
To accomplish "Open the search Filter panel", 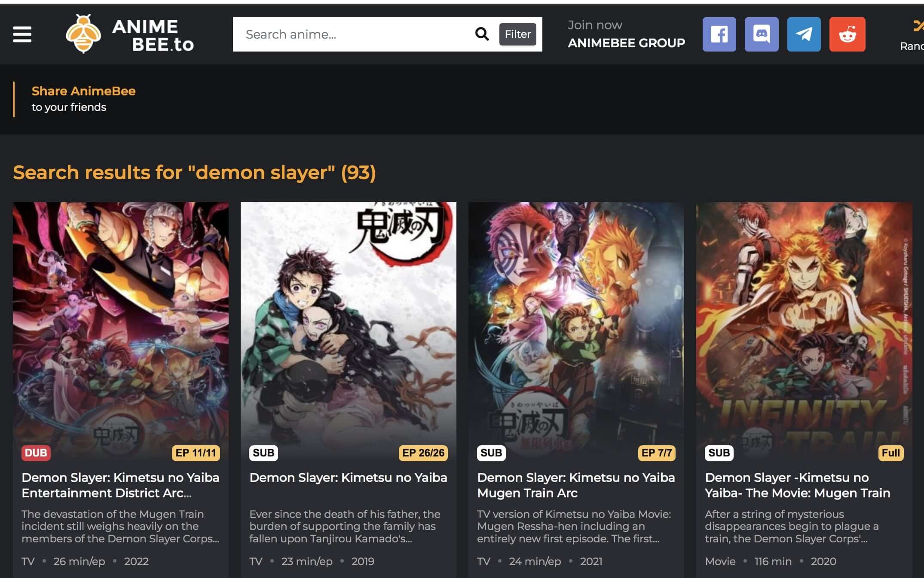I will 517,34.
